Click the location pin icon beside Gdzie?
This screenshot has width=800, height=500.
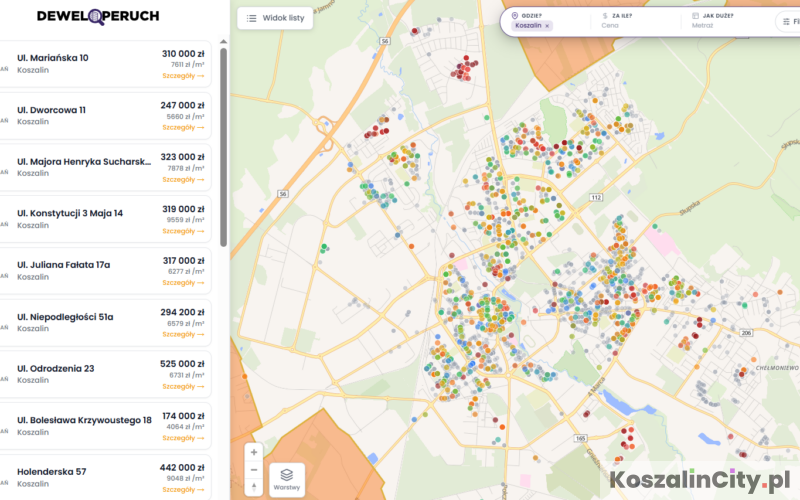(x=514, y=16)
